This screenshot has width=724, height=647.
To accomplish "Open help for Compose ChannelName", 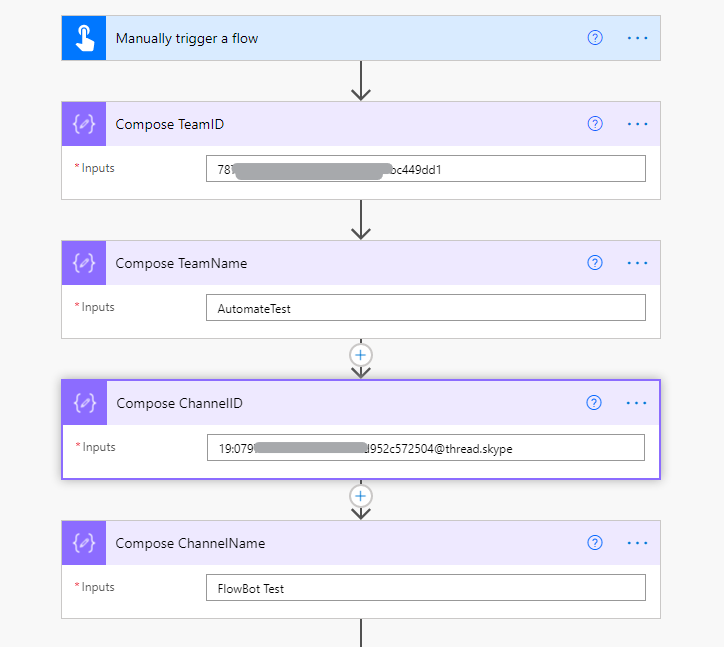I will point(595,543).
